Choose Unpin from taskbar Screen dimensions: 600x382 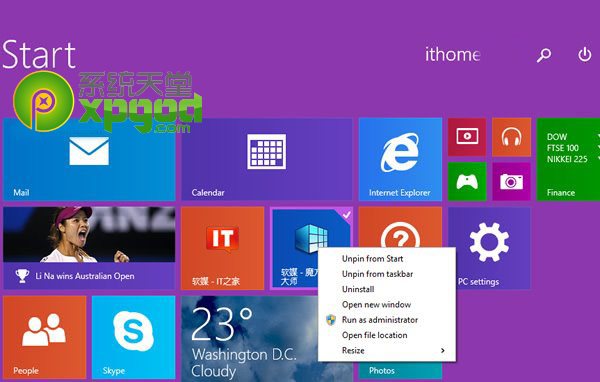click(387, 274)
